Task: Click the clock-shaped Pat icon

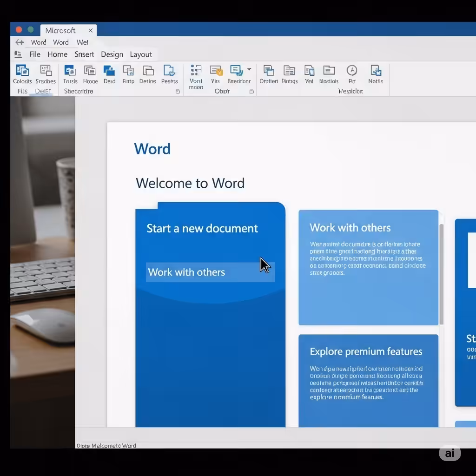Action: coord(352,71)
